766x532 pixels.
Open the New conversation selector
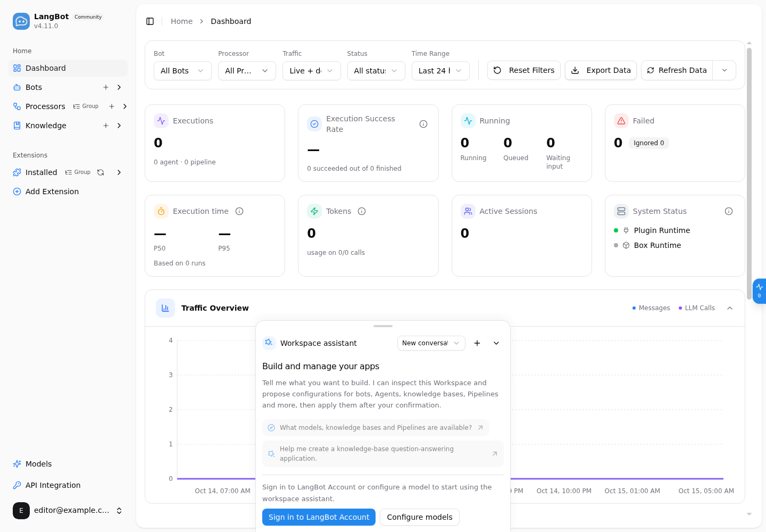(x=431, y=343)
